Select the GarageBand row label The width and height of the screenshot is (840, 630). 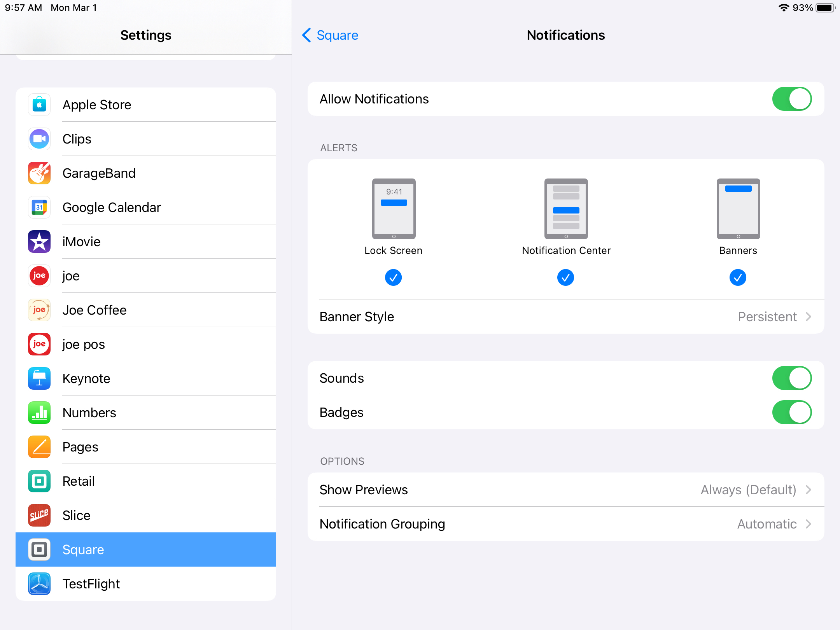pos(99,173)
